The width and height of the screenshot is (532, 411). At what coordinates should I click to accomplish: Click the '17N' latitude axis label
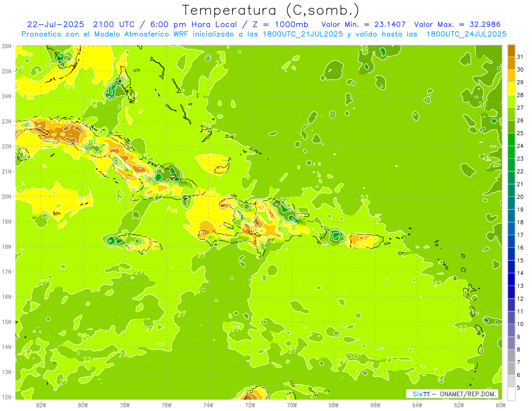click(7, 271)
